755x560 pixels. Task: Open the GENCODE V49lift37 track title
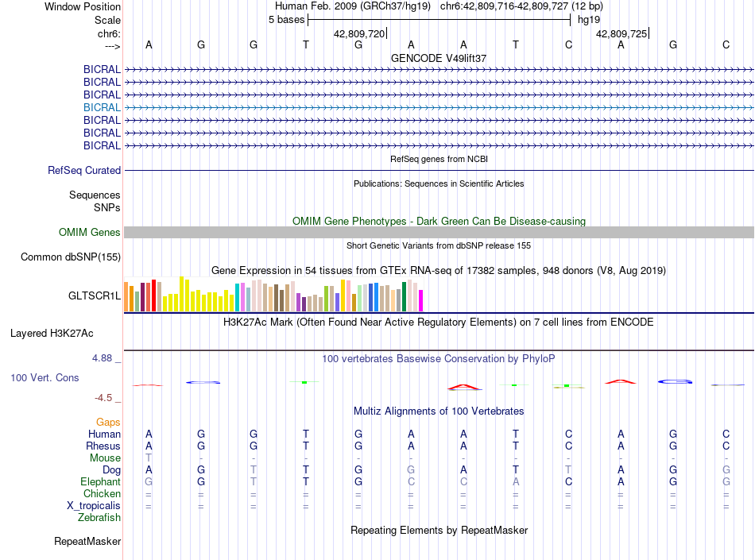click(439, 58)
